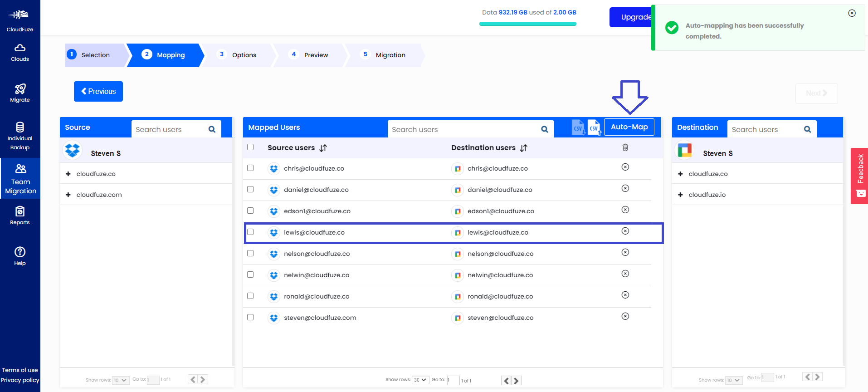Image resolution: width=868 pixels, height=392 pixels.
Task: Go to the Preview step
Action: click(x=309, y=55)
